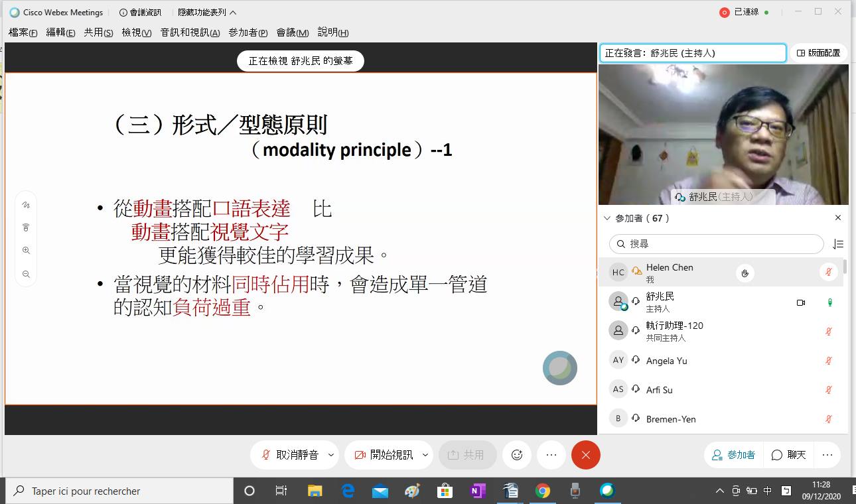Screen dimensions: 856x504
Task: Mute Angela Yu's microphone
Action: click(828, 360)
